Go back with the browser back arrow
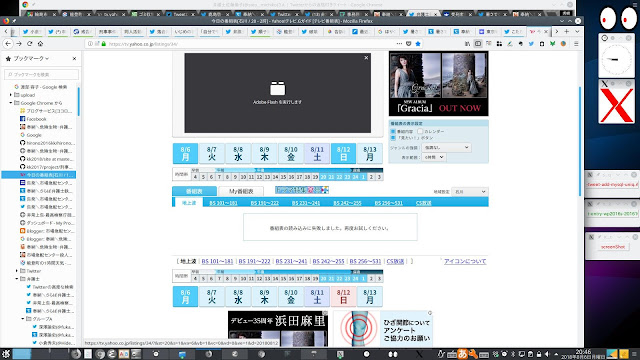The width and height of the screenshot is (640, 360). click(x=8, y=44)
